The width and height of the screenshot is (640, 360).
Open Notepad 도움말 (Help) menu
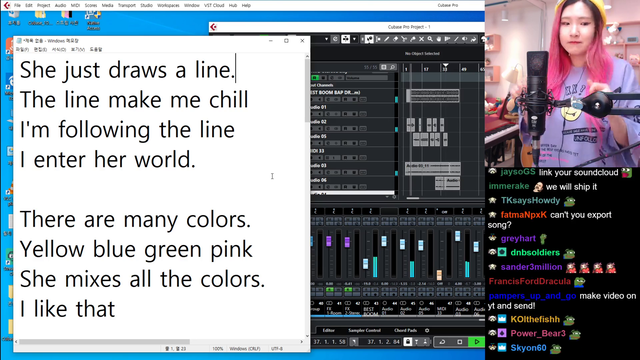coord(96,49)
